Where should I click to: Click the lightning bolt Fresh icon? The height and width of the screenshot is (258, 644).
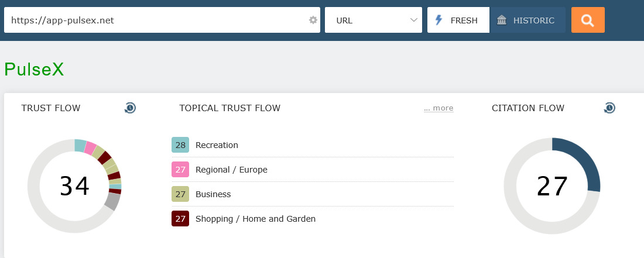coord(439,20)
